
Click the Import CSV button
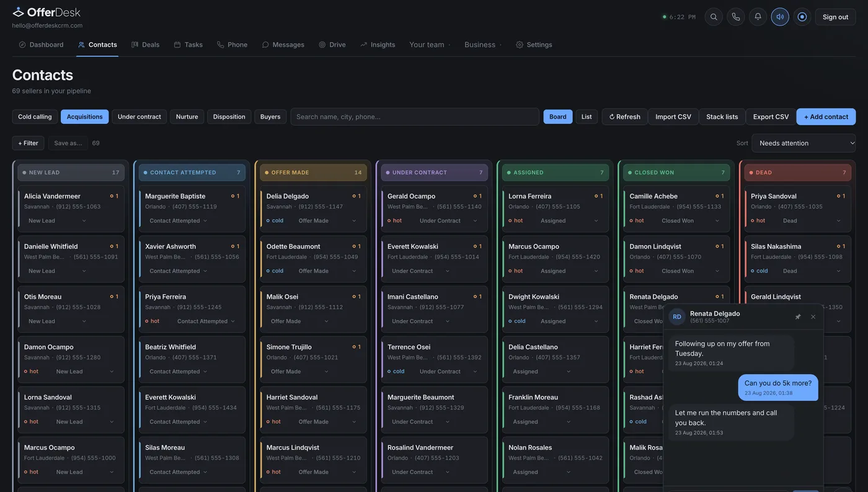point(673,117)
